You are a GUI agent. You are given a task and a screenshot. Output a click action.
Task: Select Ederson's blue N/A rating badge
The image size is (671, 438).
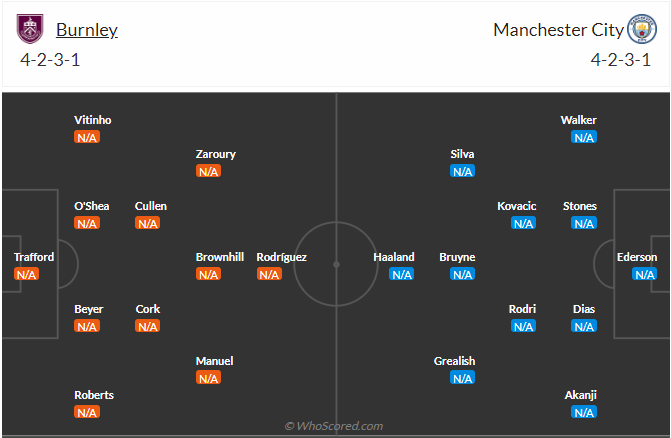coord(644,274)
